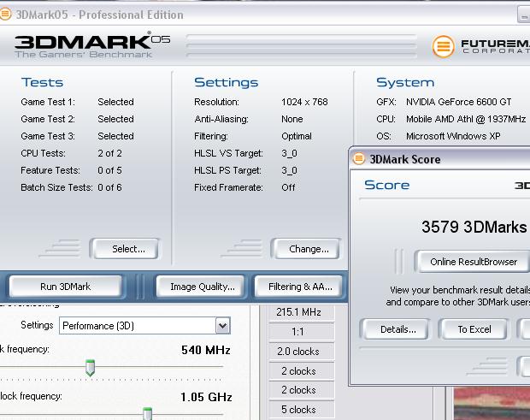Open Filtering & AA... options

[299, 287]
